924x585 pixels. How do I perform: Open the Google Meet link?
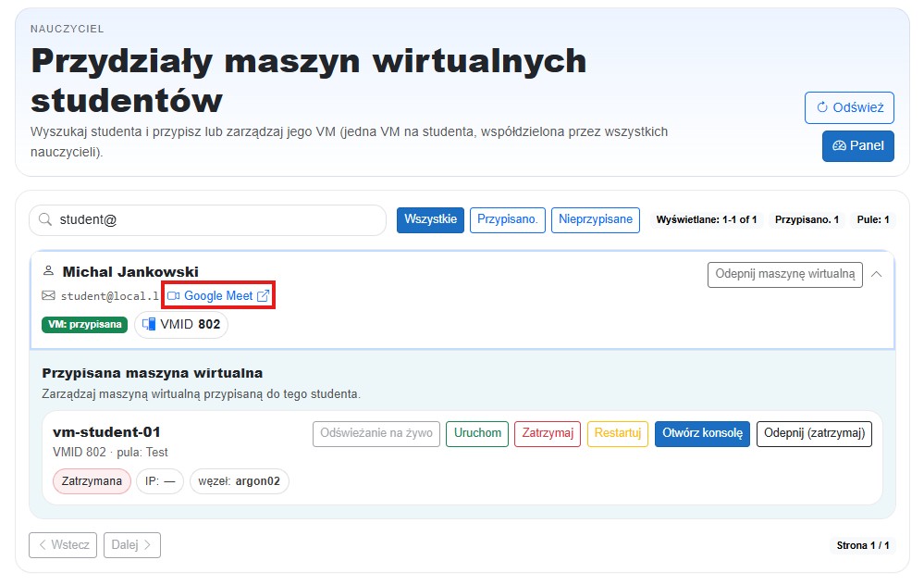click(219, 294)
